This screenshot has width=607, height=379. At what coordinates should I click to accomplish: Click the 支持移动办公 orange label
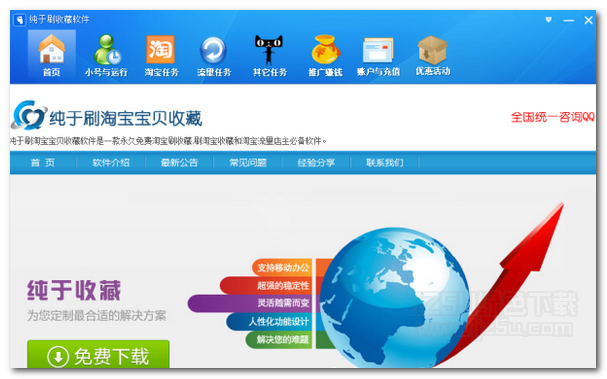[x=282, y=267]
